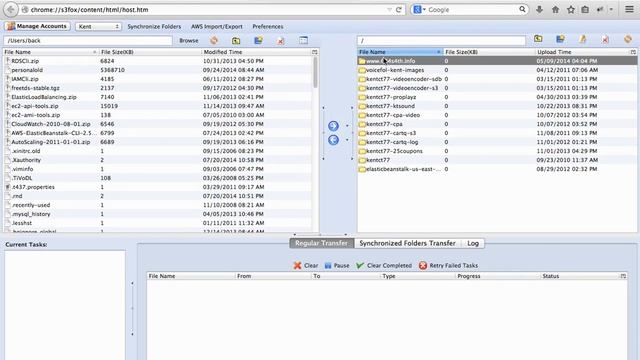Image resolution: width=640 pixels, height=360 pixels.
Task: Open the transfer table column picker
Action: pyautogui.click(x=623, y=276)
